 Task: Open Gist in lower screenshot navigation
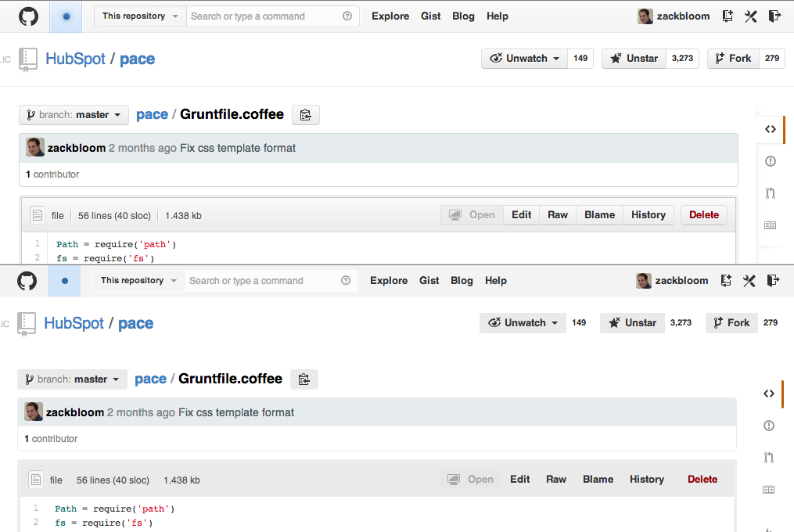click(x=429, y=281)
